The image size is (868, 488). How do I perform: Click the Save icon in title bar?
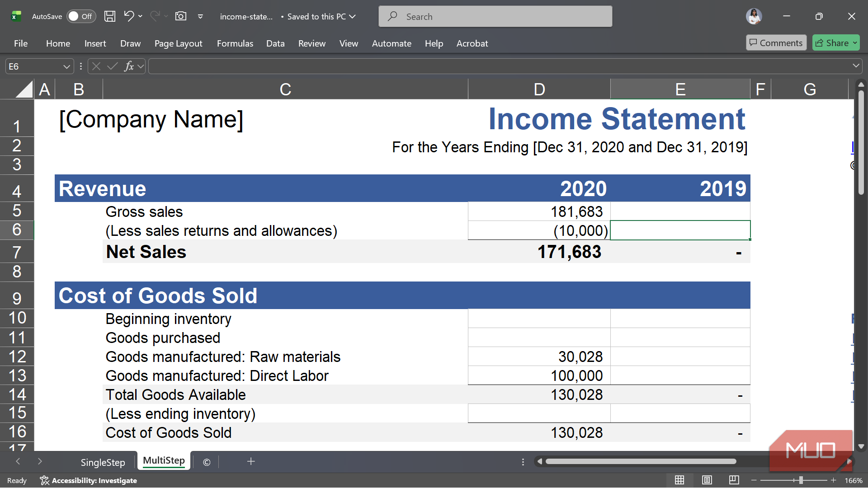pos(109,16)
